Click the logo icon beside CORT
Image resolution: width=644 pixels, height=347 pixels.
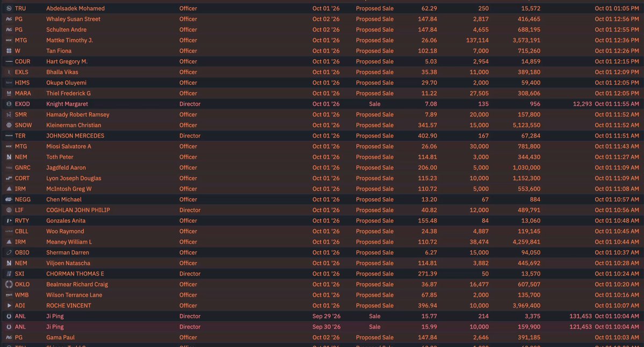pyautogui.click(x=9, y=178)
